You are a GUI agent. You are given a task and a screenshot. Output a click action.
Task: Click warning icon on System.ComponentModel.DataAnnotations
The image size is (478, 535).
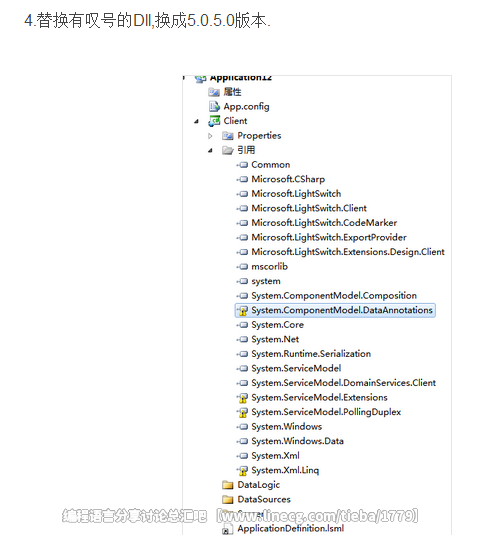click(243, 310)
